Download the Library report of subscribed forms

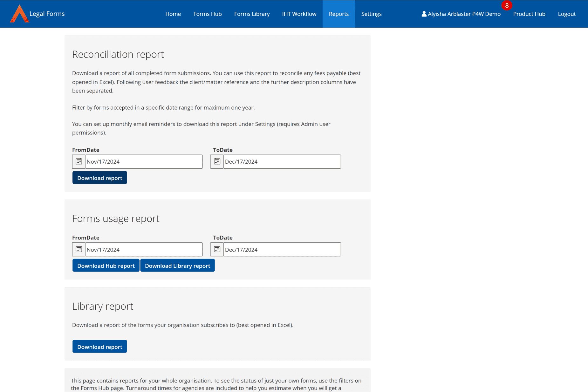point(99,347)
